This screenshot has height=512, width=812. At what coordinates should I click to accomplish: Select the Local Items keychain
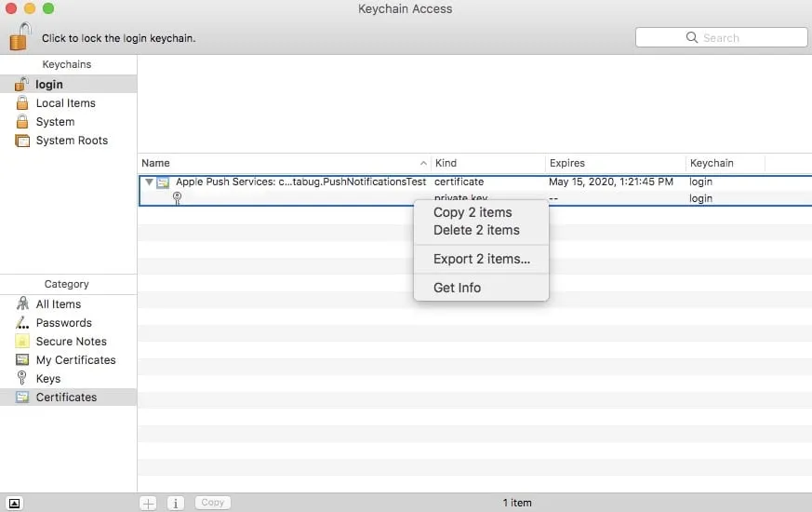click(x=68, y=103)
